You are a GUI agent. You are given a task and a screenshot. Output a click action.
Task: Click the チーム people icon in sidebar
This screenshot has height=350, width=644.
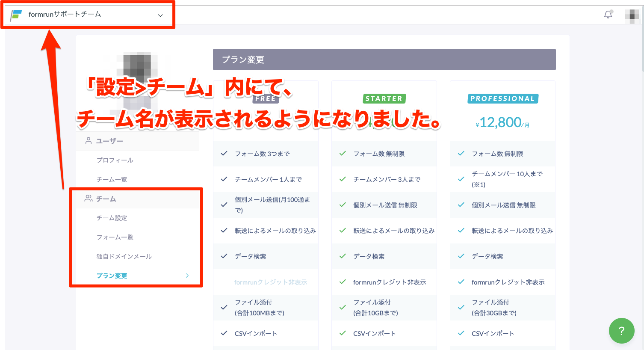89,199
